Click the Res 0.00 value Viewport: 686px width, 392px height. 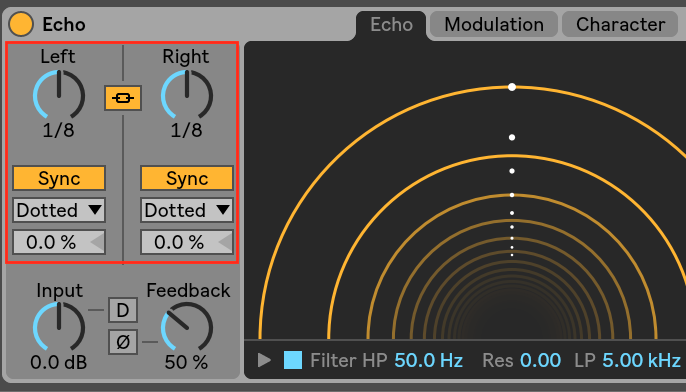(540, 360)
